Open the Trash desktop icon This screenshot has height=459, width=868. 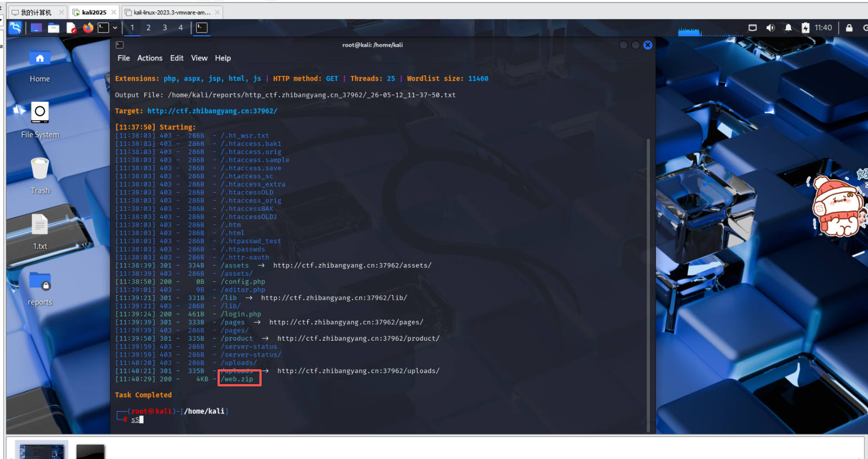click(x=40, y=176)
